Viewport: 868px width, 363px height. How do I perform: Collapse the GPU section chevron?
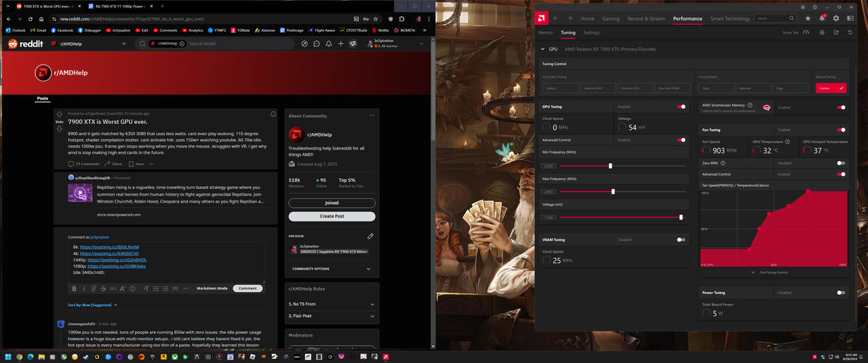pos(542,49)
